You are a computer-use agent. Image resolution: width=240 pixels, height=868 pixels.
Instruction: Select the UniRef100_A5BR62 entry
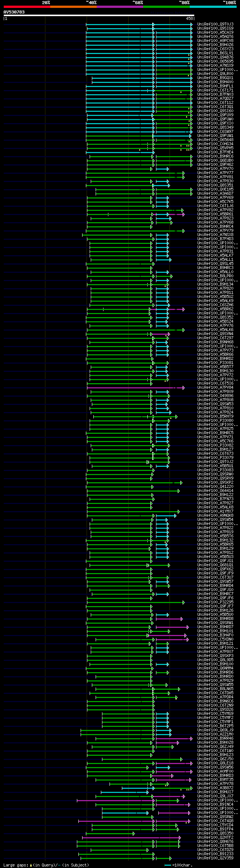click(215, 309)
